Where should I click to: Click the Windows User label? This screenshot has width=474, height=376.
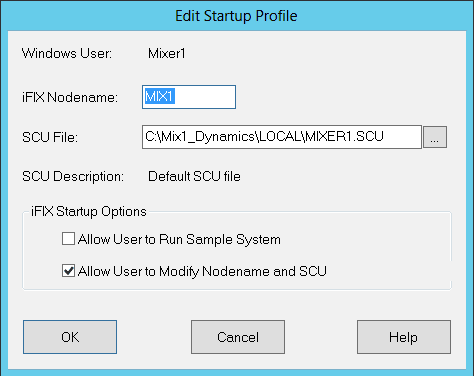click(x=67, y=53)
